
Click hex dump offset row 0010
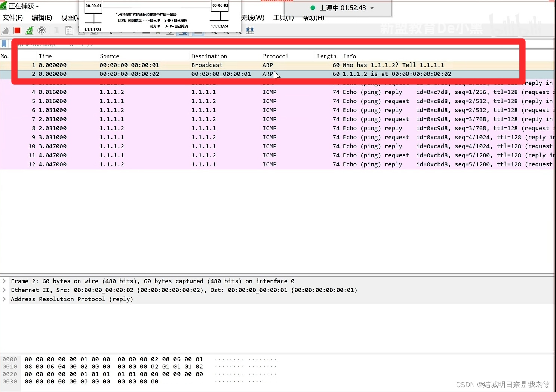(10, 367)
